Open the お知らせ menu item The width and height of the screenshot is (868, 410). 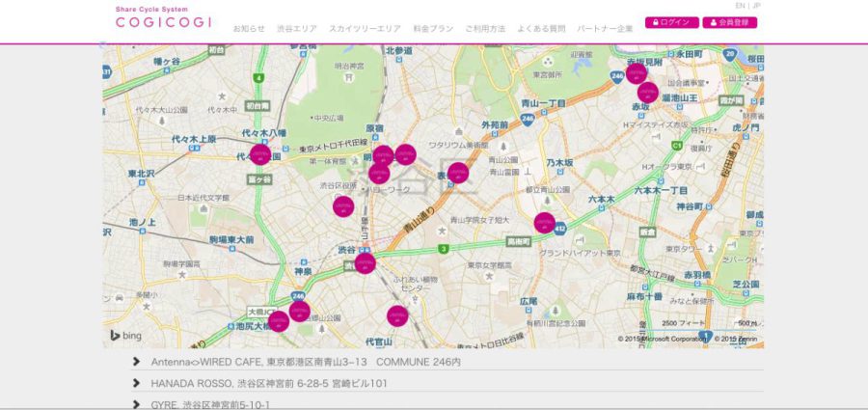249,29
